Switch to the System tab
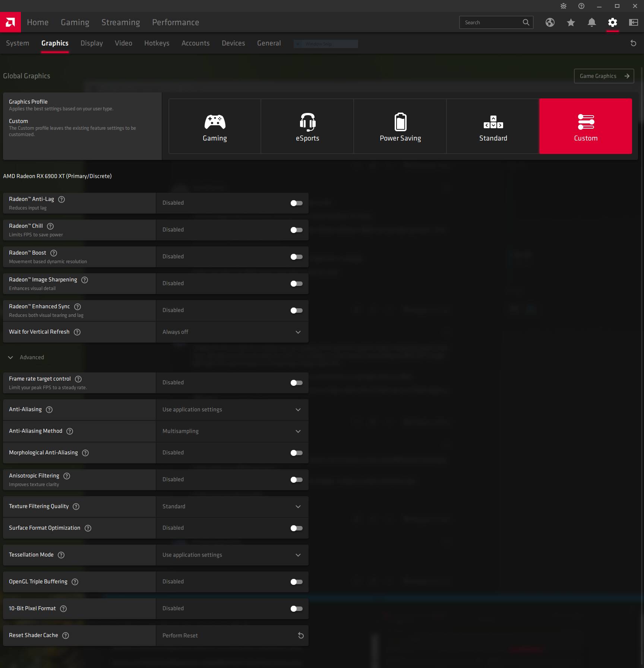Screen dimensions: 644x668 point(18,43)
